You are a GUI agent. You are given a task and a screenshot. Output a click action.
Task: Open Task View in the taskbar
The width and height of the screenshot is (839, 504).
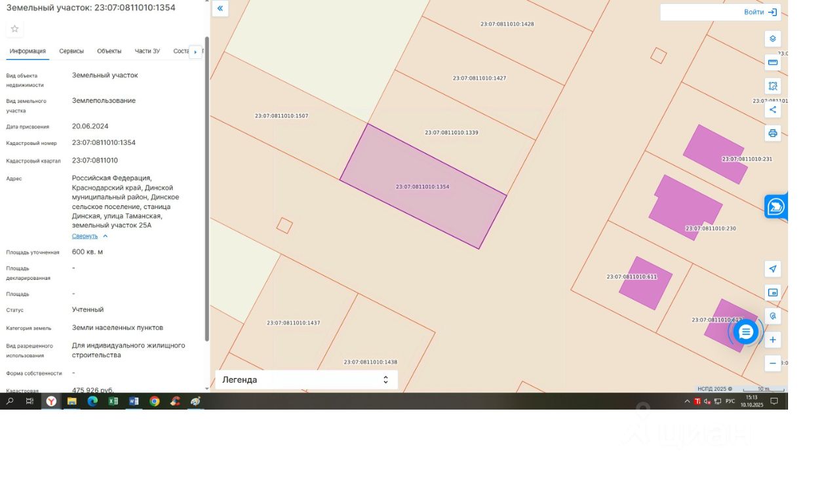[29, 401]
